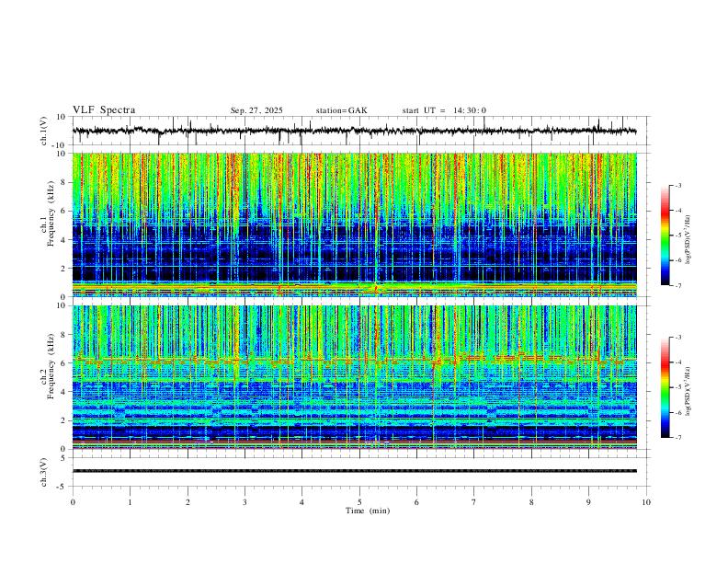Viewport: 728px width, 563px height.
Task: Click the "Time (min)" x-axis label
Action: coord(368,511)
